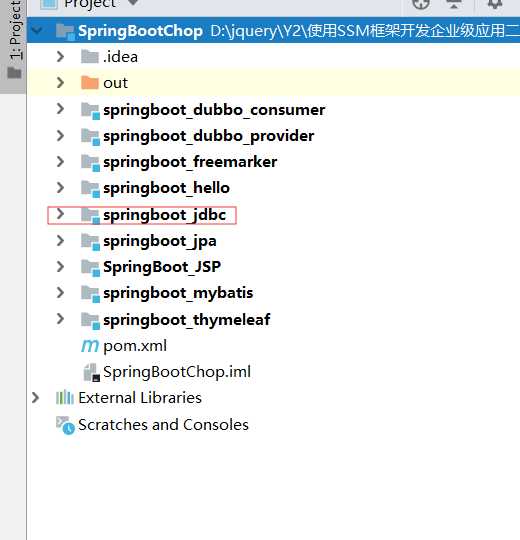Image resolution: width=520 pixels, height=540 pixels.
Task: Click the Project view panel icon
Action: [49, 4]
